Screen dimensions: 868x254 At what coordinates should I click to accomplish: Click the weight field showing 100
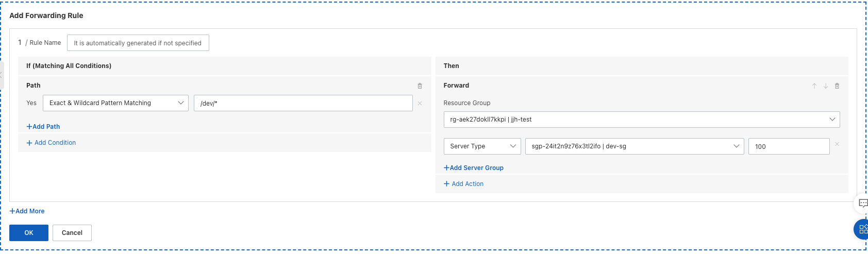coord(789,146)
